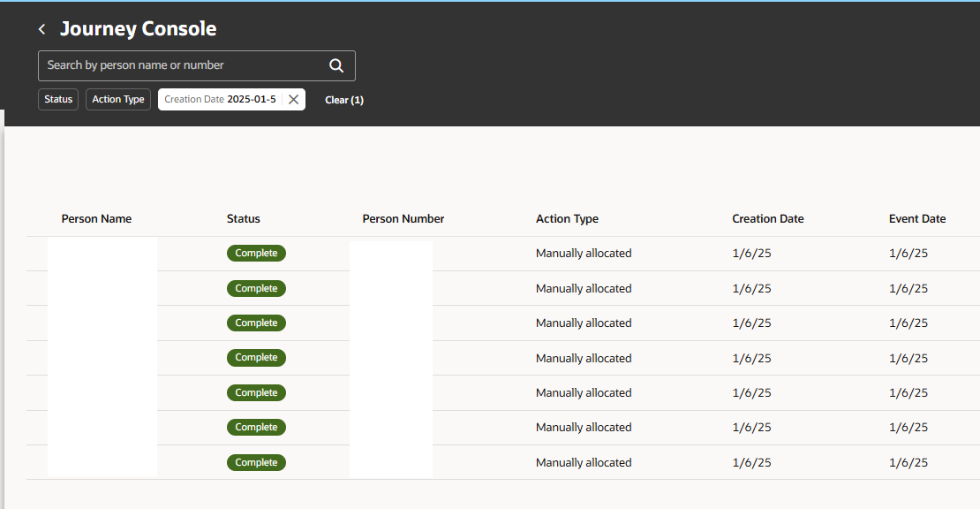The height and width of the screenshot is (509, 980).
Task: Sort by the Event Date column
Action: click(918, 218)
